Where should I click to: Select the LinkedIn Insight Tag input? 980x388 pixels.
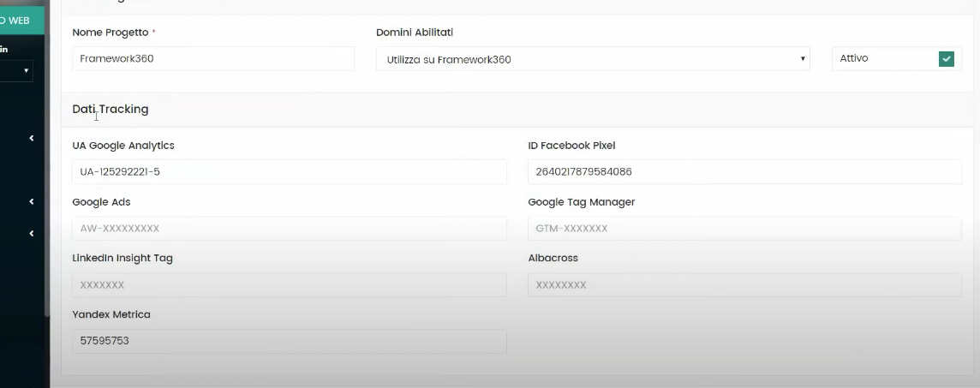[x=289, y=285]
